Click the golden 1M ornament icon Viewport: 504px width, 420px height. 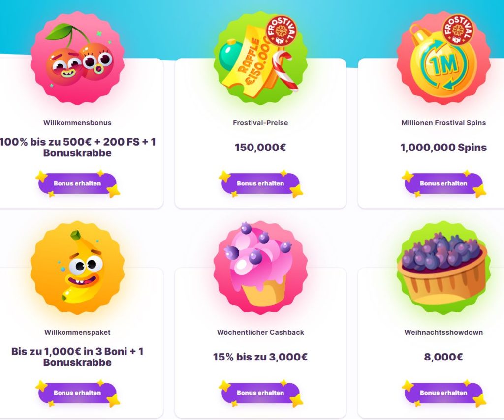coord(443,58)
